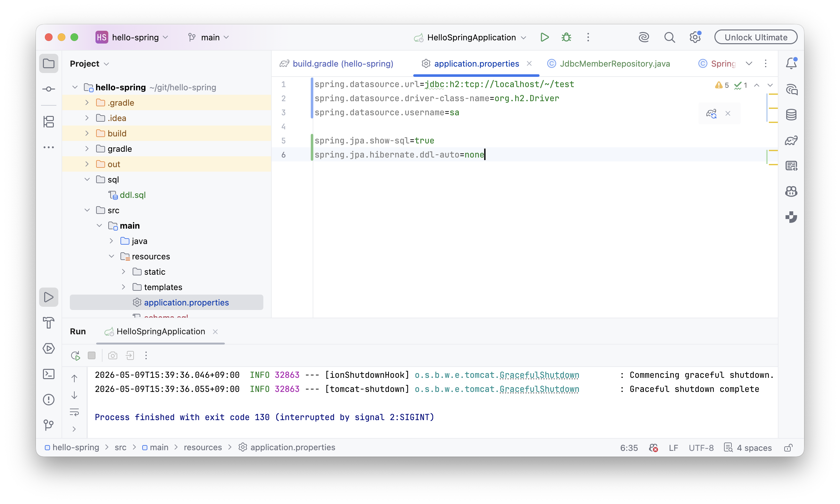This screenshot has height=504, width=840.
Task: Open the Run tool window icon
Action: 49,297
